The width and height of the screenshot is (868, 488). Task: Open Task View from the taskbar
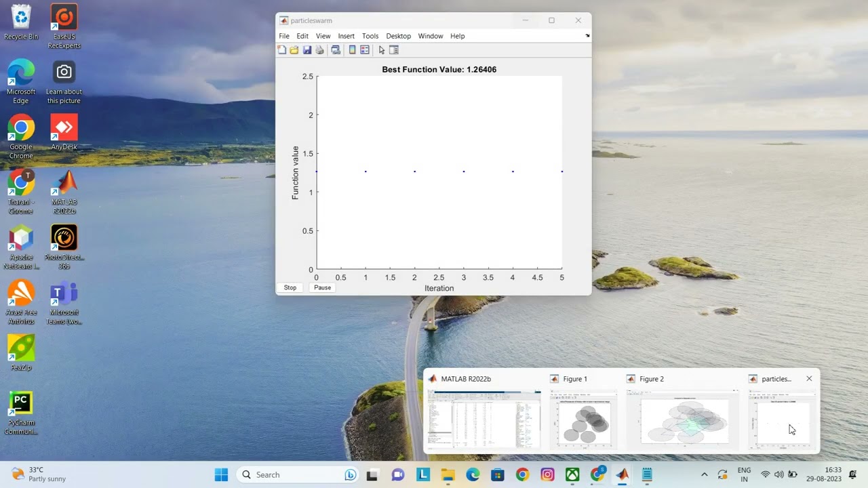click(372, 474)
